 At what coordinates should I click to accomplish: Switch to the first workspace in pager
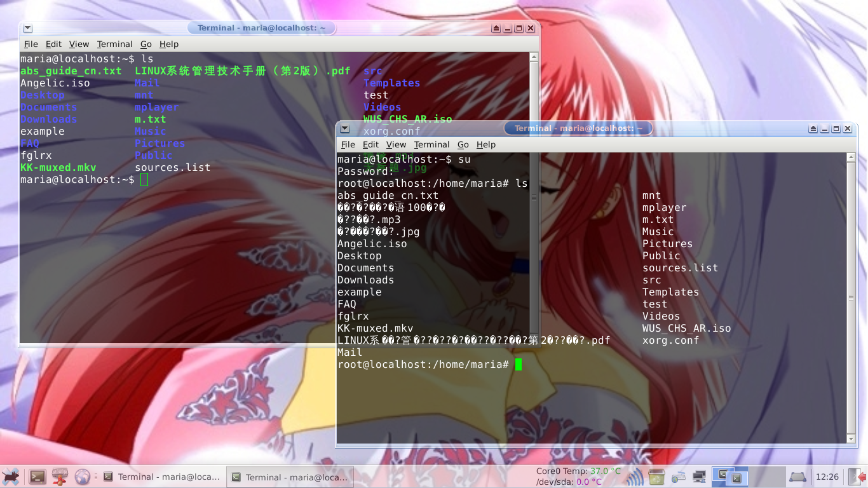pos(731,476)
